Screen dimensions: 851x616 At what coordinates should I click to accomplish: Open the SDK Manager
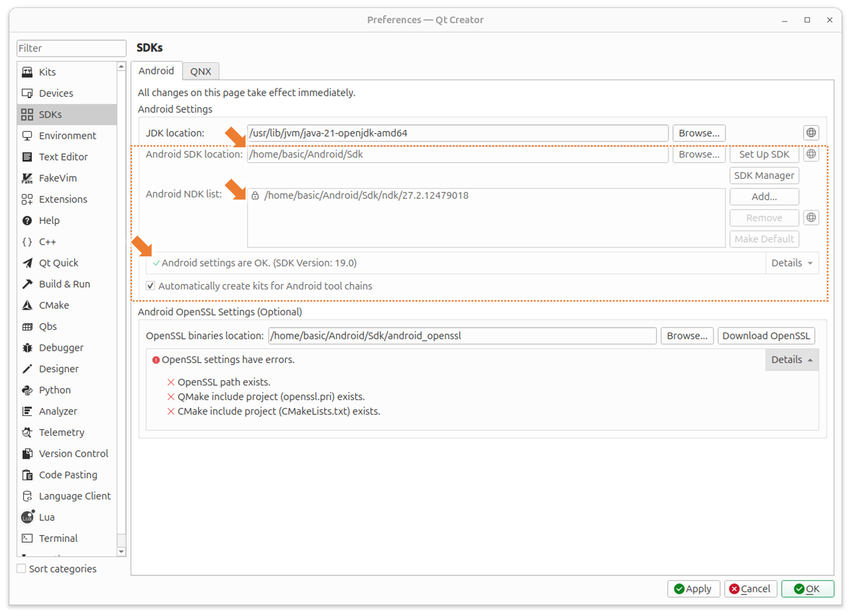tap(764, 176)
